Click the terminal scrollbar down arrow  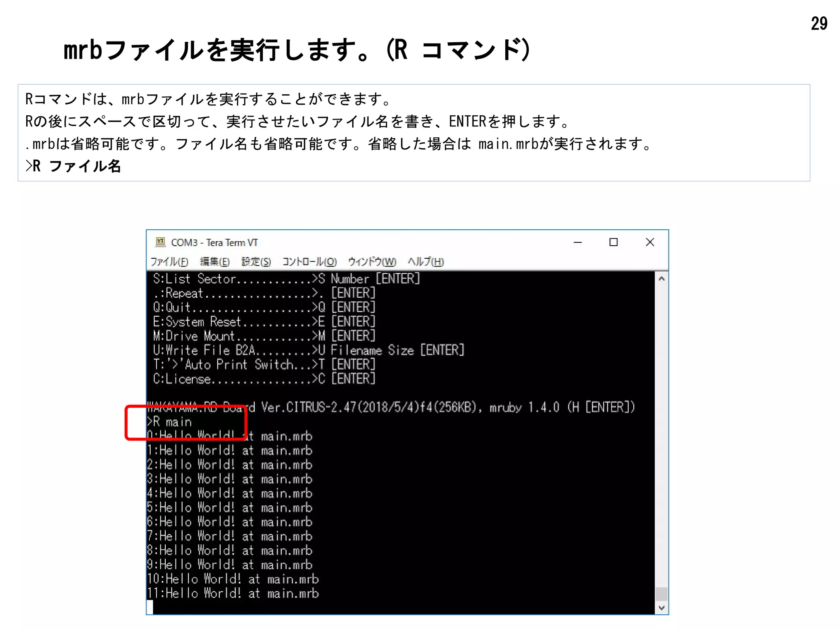pos(661,608)
